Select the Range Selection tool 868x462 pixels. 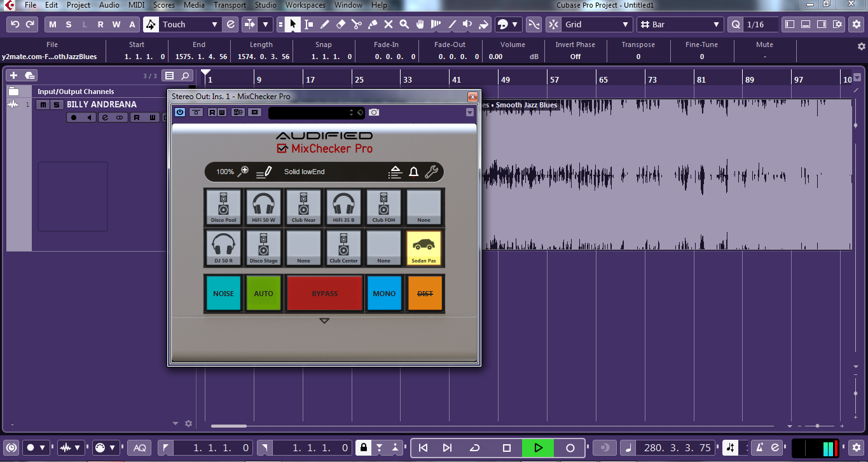(x=308, y=24)
